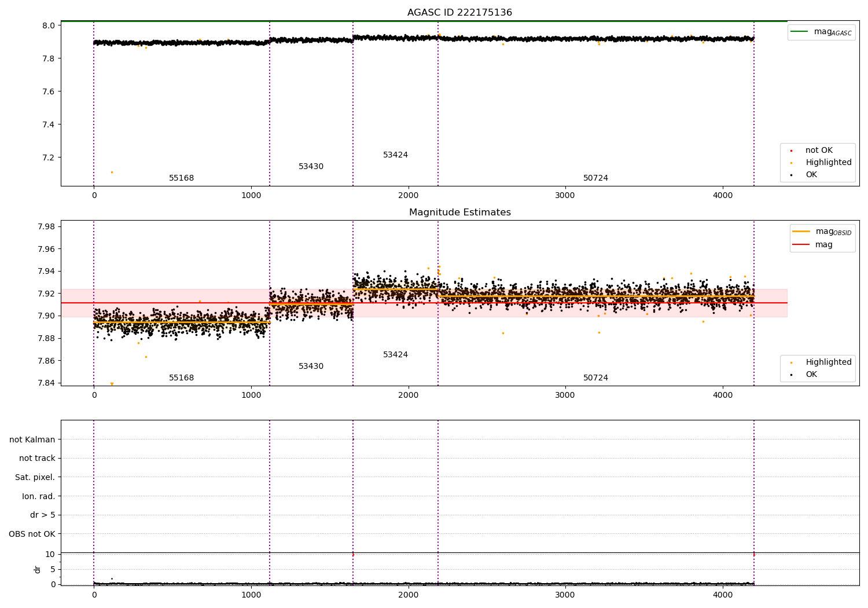Click the 'dr > 5' row label
The width and height of the screenshot is (868, 608).
(x=43, y=515)
